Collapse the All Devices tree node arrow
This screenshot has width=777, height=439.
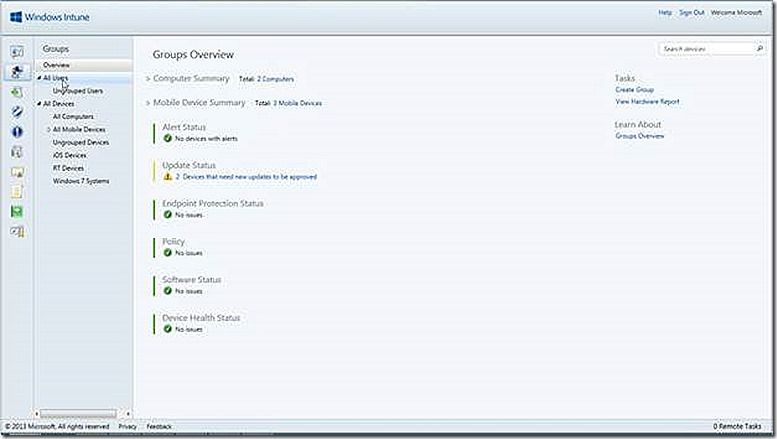[39, 104]
